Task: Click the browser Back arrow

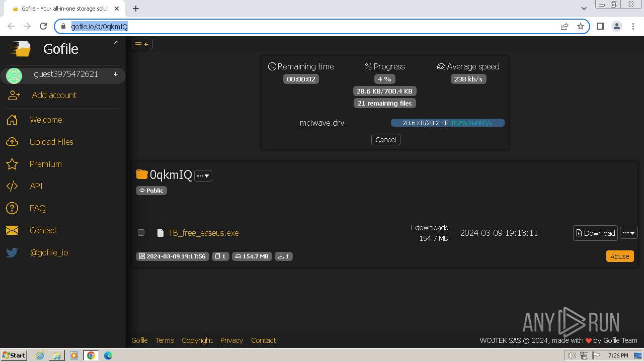Action: (x=11, y=26)
